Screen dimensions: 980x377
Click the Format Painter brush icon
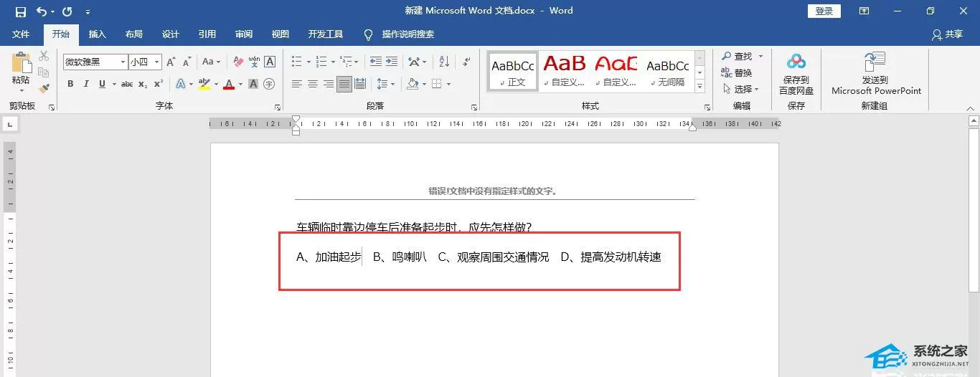pyautogui.click(x=44, y=88)
